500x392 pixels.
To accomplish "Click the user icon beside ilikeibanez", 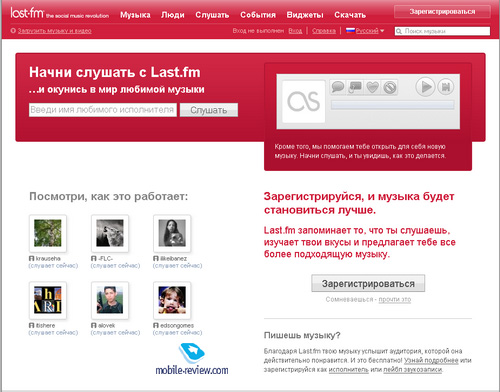I will point(156,258).
